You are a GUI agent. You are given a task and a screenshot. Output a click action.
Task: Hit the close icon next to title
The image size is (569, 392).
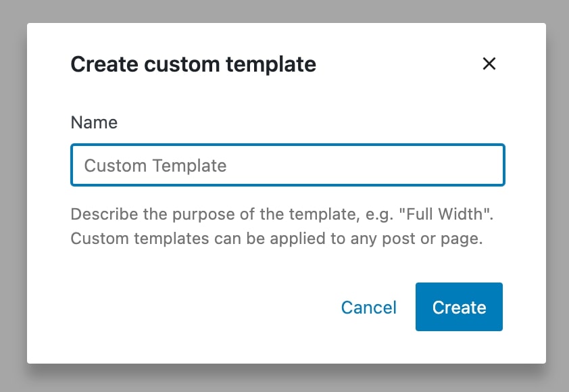(x=489, y=64)
